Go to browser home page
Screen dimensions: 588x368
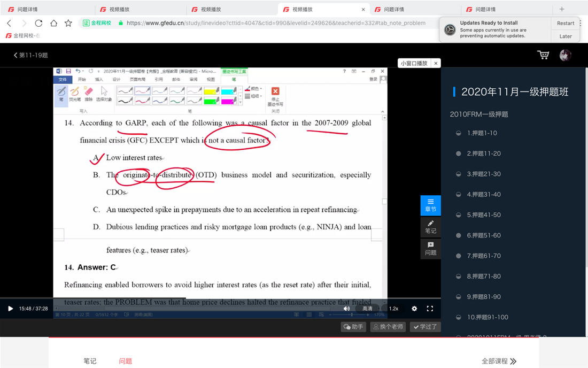[53, 23]
